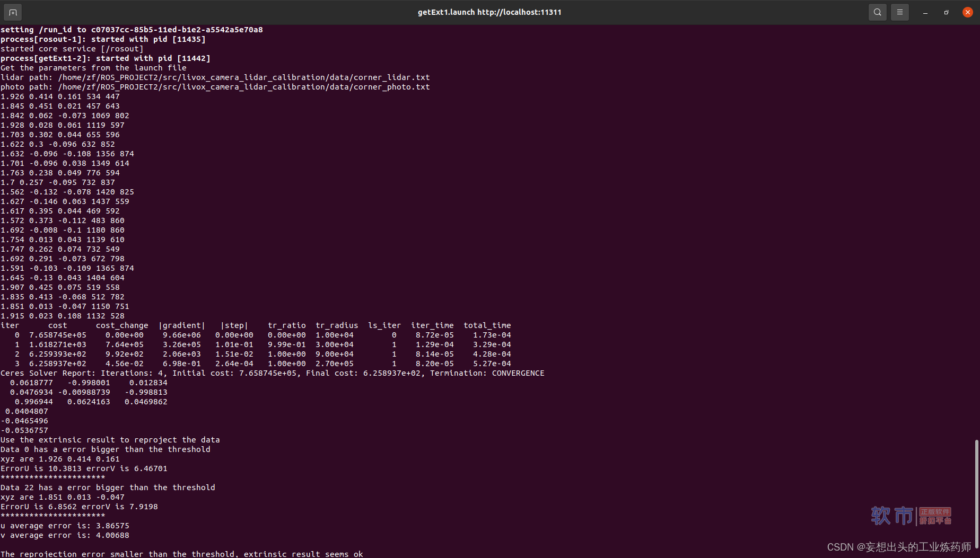Screen dimensions: 980x558
Task: Click rotation matrix value 0.0618777
Action: pyautogui.click(x=31, y=383)
